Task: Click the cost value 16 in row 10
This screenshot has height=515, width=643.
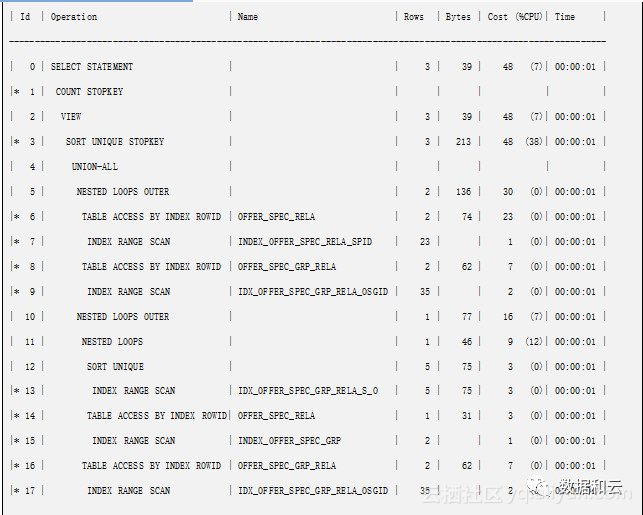Action: pos(508,317)
